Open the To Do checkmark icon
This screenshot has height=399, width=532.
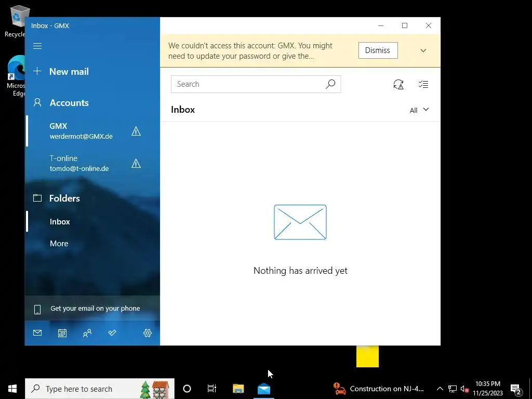pos(112,333)
